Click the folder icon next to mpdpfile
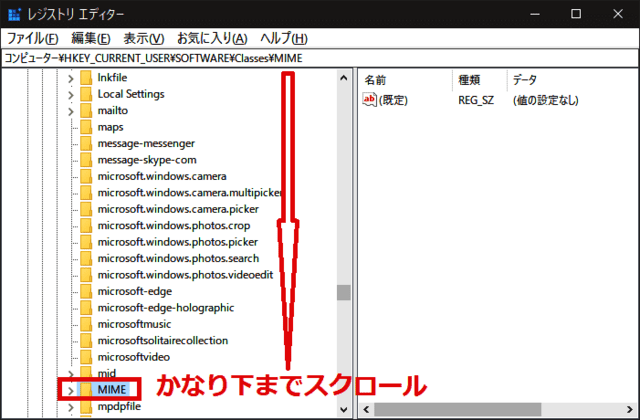The width and height of the screenshot is (640, 420). 86,406
